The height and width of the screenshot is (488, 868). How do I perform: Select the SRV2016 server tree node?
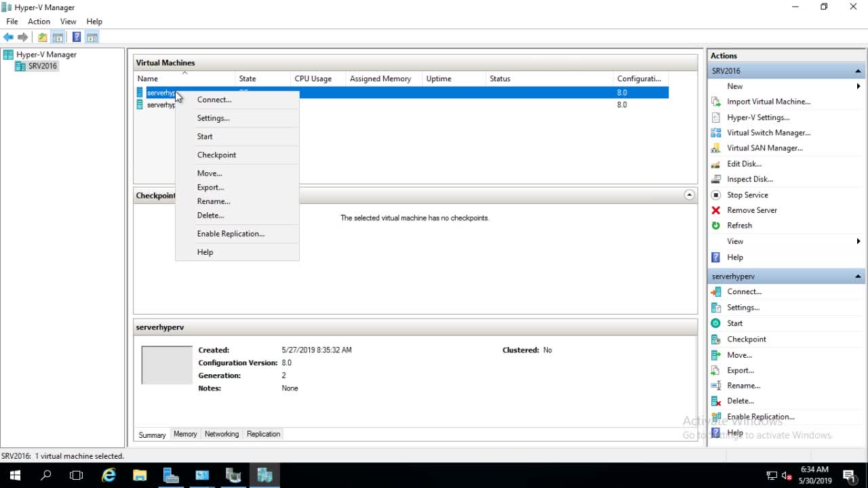(x=43, y=66)
